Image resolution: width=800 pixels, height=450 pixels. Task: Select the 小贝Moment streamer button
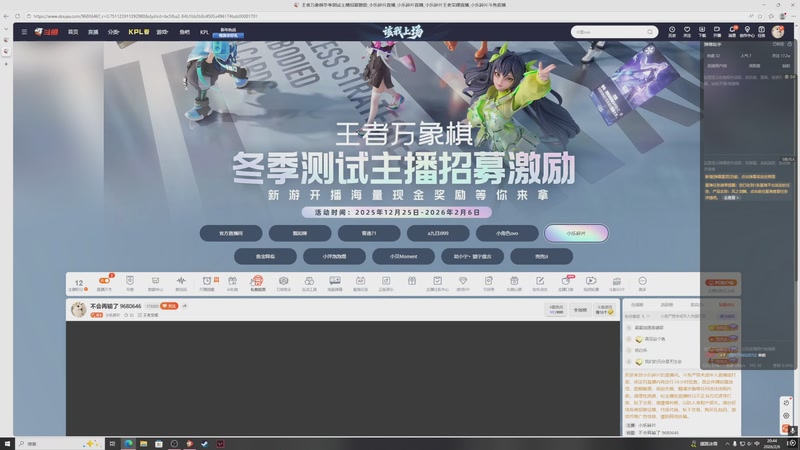click(404, 256)
